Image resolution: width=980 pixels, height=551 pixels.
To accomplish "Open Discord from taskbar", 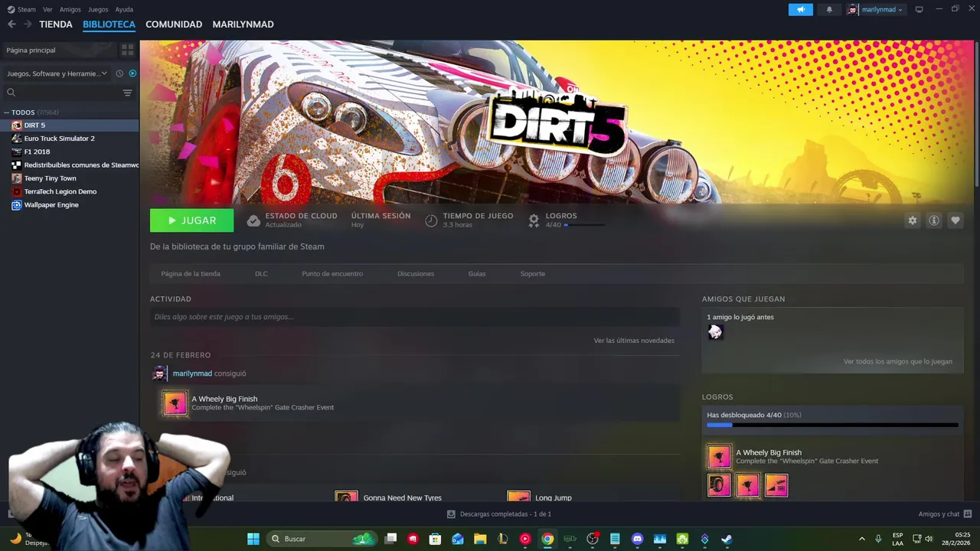I will (637, 539).
